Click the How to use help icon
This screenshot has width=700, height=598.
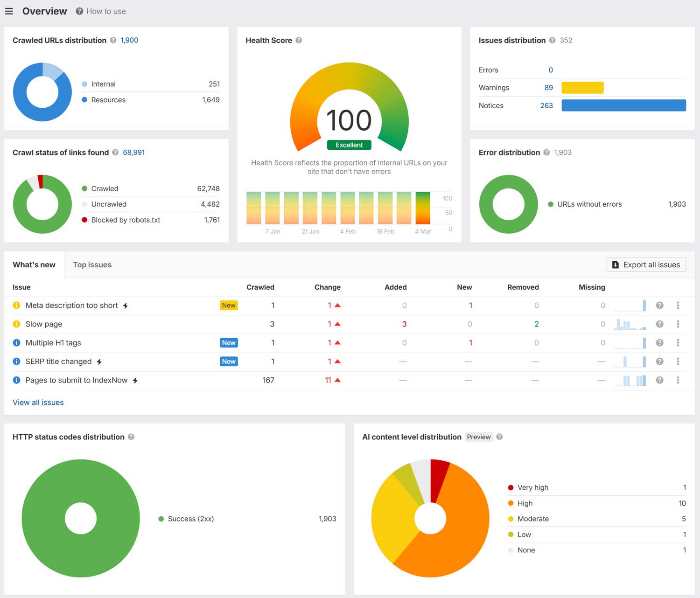coord(78,11)
